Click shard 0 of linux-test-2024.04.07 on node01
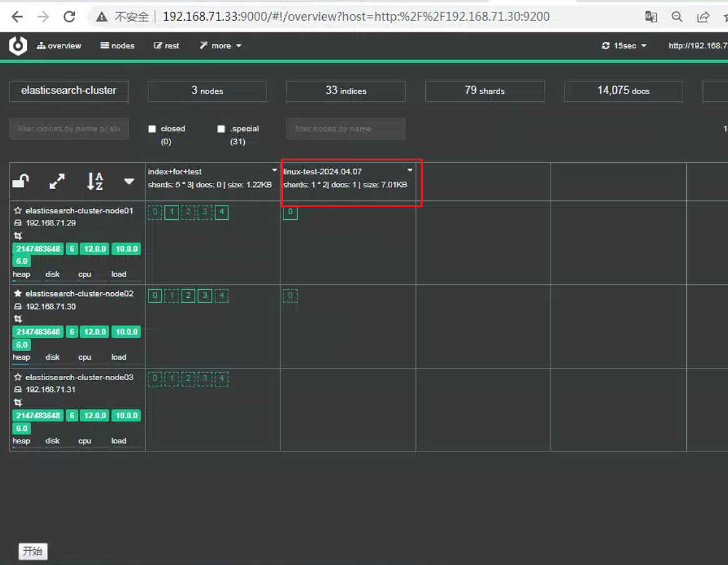This screenshot has height=565, width=728. tap(290, 213)
